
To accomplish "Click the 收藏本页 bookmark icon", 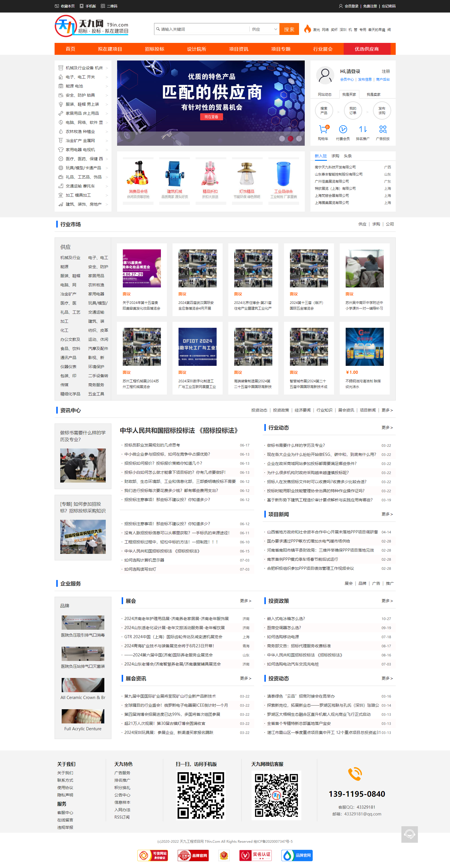I will [57, 6].
